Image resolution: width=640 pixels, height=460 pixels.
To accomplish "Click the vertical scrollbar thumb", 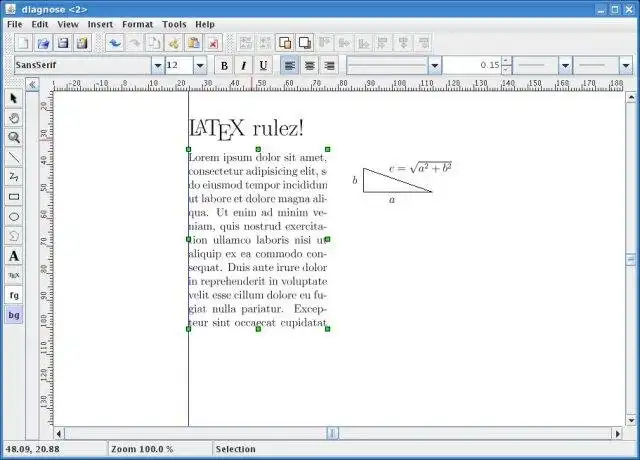I will [x=631, y=259].
